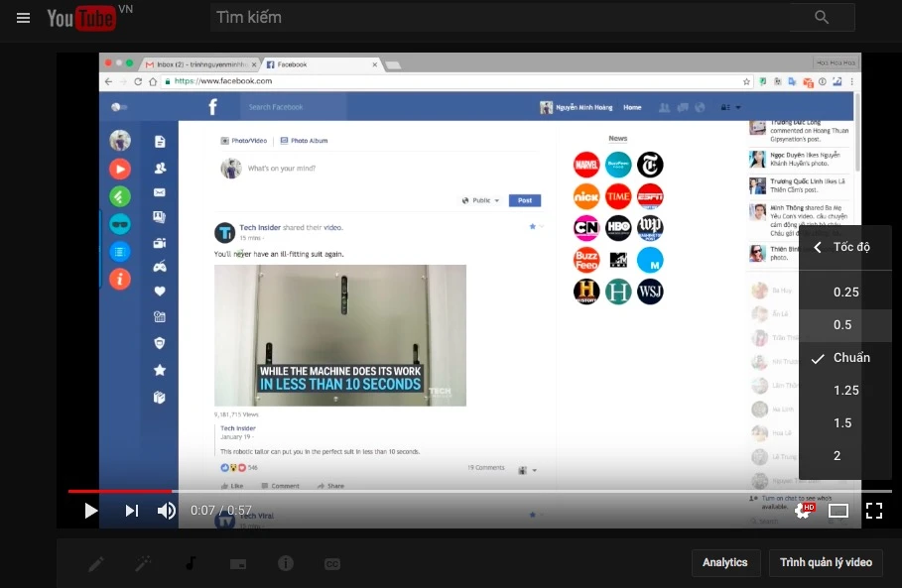This screenshot has height=588, width=902.
Task: Select Chuẩn playback speed
Action: click(851, 357)
